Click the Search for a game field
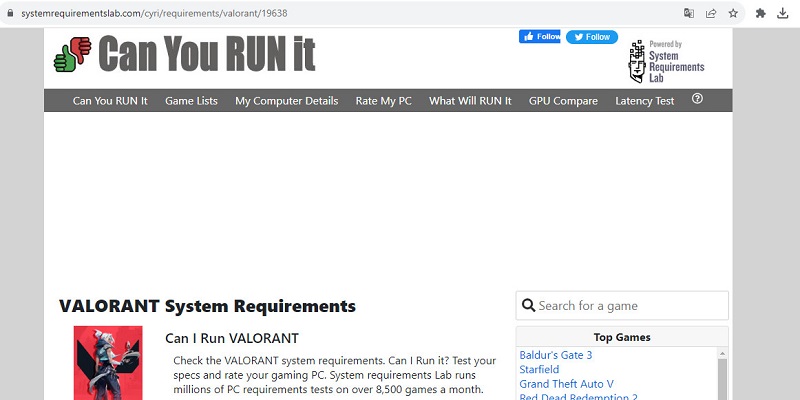 pos(622,306)
